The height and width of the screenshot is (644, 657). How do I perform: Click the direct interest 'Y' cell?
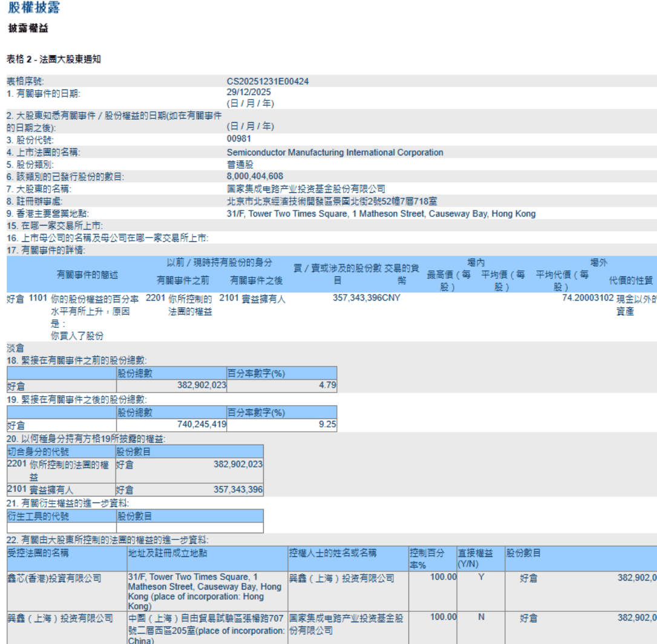tap(481, 577)
